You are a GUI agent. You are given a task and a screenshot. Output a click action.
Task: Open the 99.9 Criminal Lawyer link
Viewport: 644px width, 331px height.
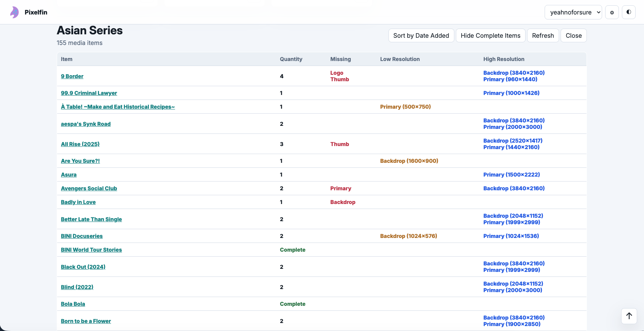(x=89, y=93)
